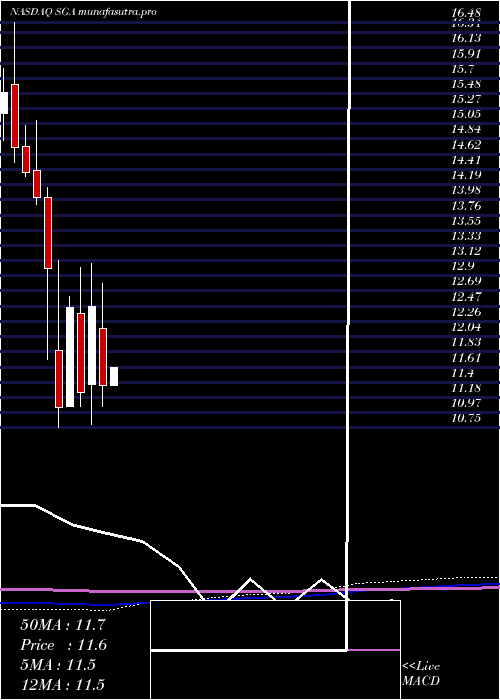Click the first white candlestick at chart's left edge
The width and height of the screenshot is (500, 700).
(x=4, y=103)
